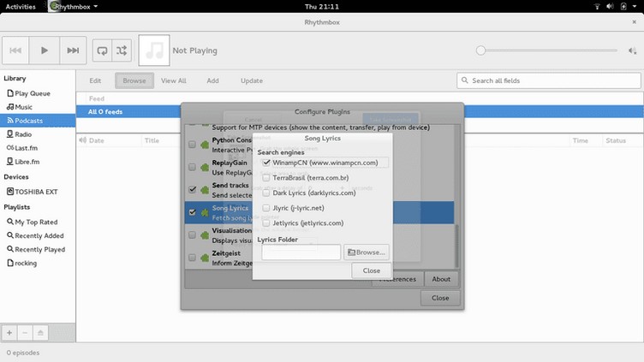644x362 pixels.
Task: Close the Song Lyrics dialog
Action: coord(372,270)
